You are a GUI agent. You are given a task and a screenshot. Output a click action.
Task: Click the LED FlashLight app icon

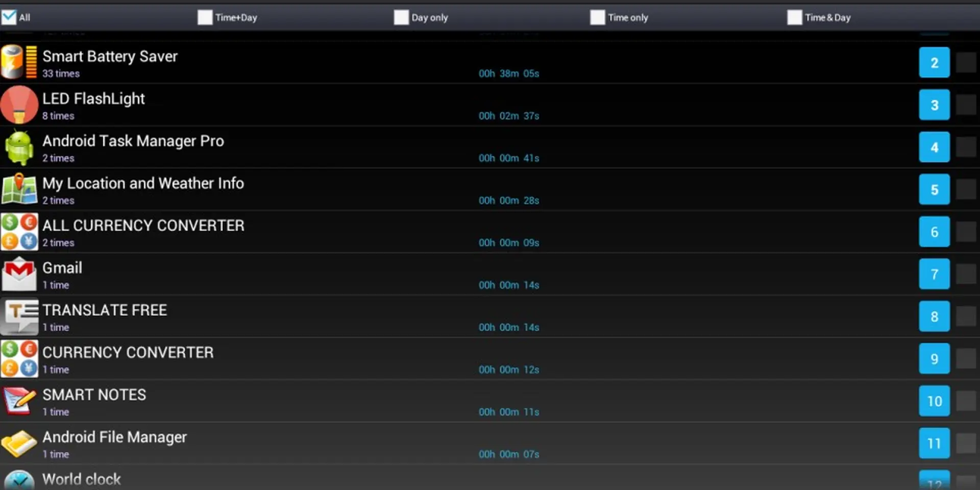pos(19,105)
